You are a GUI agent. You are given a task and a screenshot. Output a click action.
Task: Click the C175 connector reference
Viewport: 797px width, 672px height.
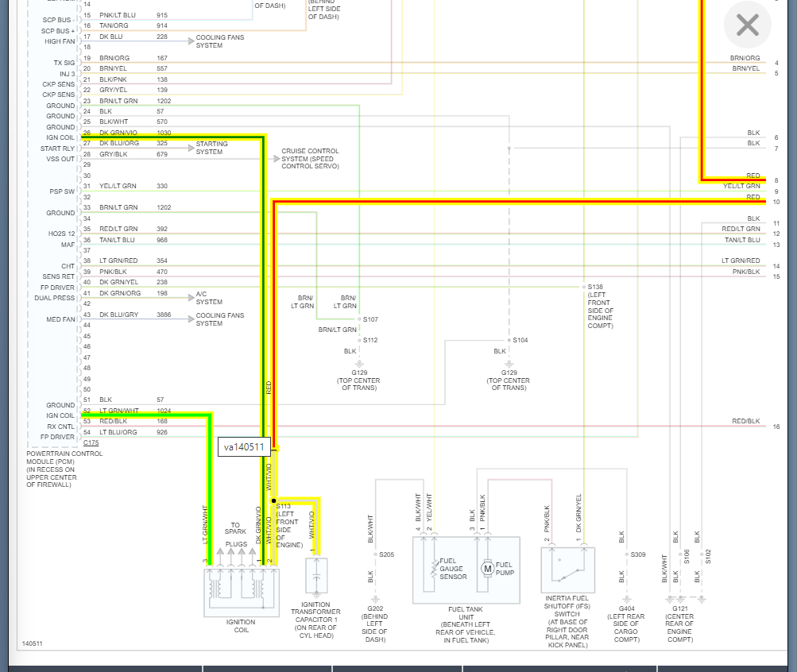(x=91, y=442)
